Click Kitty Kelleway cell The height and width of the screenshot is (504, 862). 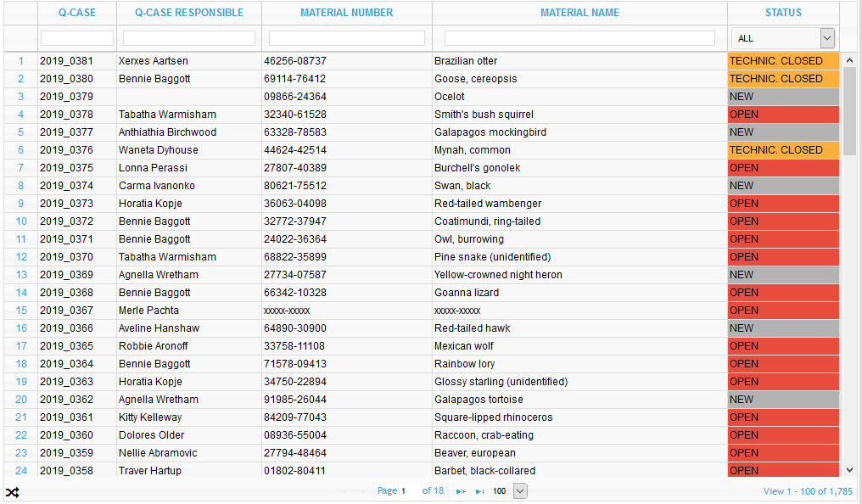(x=189, y=417)
